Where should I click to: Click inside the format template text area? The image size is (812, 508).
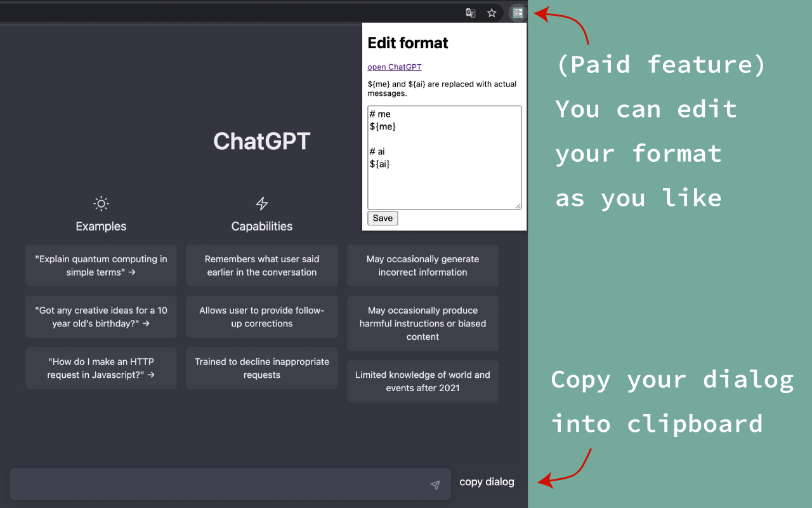click(x=445, y=157)
